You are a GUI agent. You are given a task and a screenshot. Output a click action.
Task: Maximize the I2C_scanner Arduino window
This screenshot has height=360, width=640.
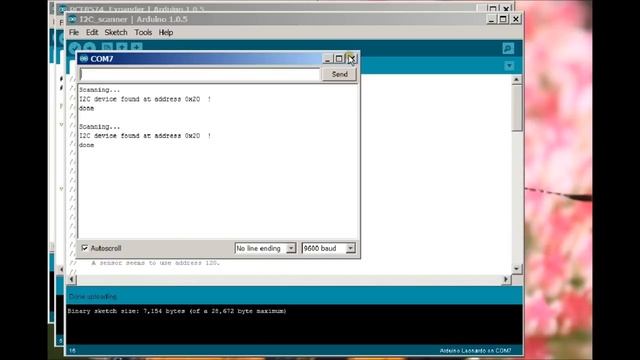[x=503, y=19]
